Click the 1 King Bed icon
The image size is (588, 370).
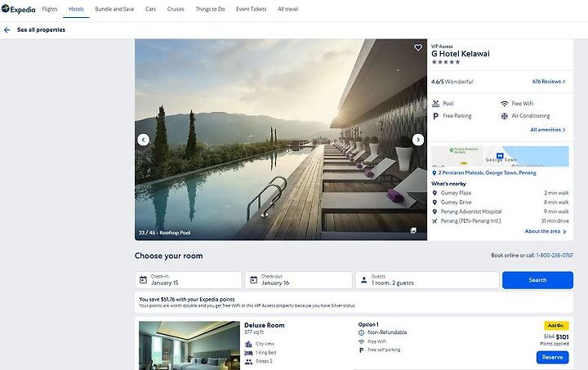[248, 353]
